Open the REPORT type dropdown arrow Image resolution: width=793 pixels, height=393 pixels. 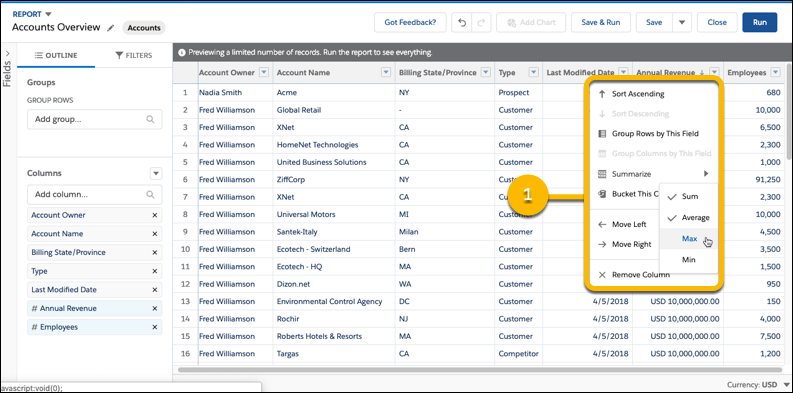tap(48, 14)
